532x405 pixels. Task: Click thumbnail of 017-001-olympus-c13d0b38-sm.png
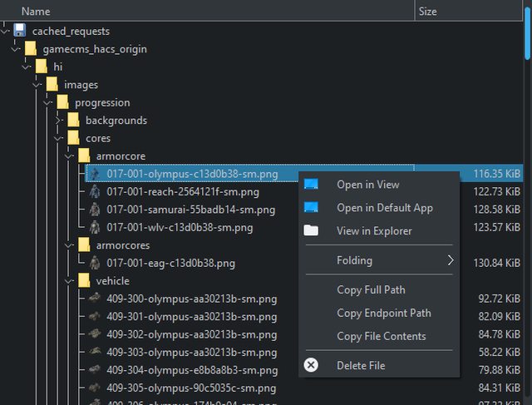[x=95, y=174]
